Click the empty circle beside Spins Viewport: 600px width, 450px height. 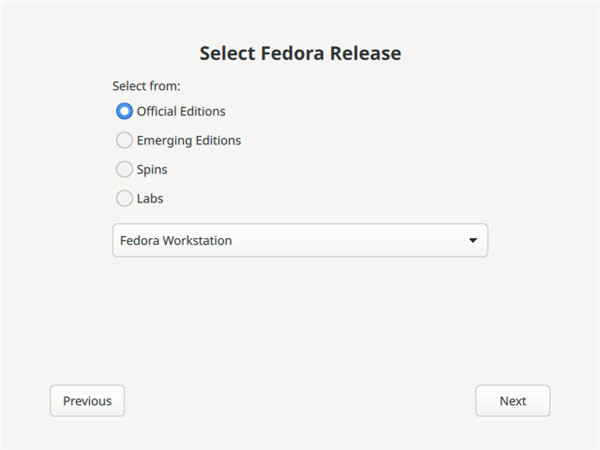(125, 169)
